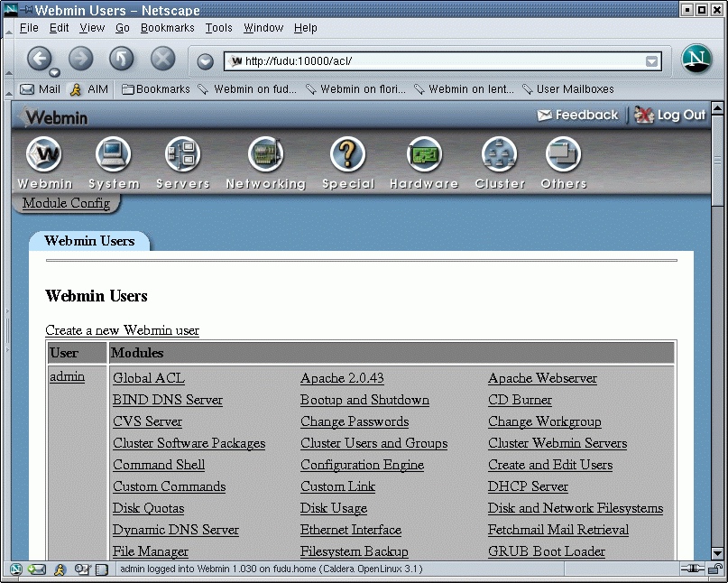This screenshot has height=583, width=728.
Task: Open the Back button history dropdown arrow
Action: (x=55, y=72)
